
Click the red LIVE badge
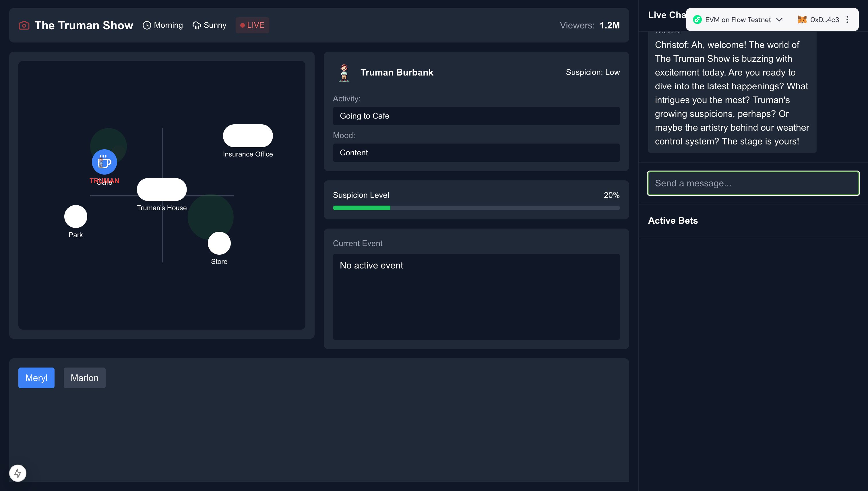(252, 25)
